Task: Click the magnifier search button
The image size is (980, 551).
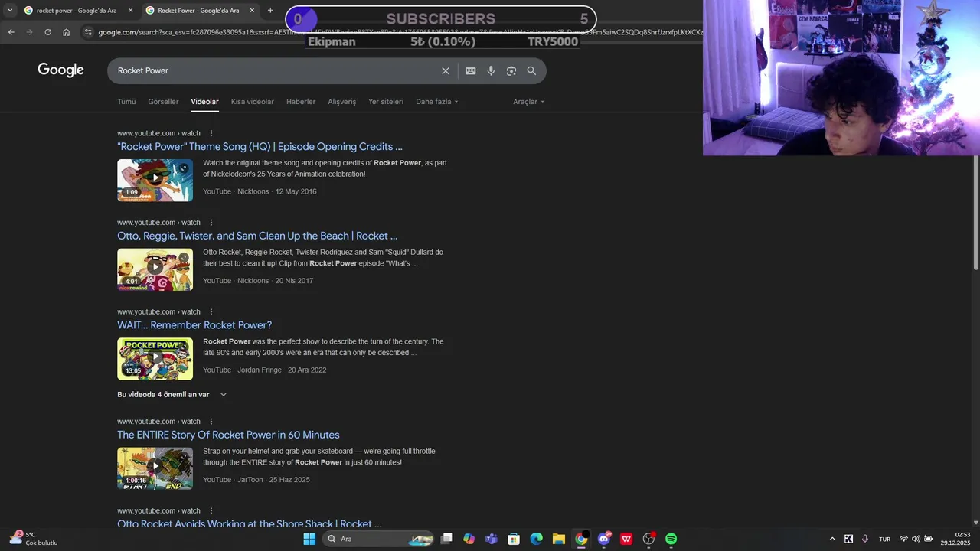Action: pyautogui.click(x=531, y=70)
